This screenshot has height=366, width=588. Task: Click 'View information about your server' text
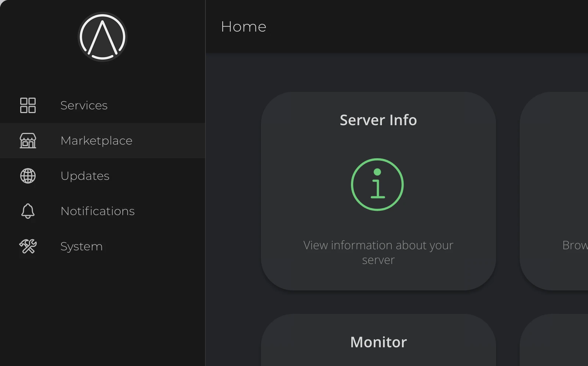[378, 253]
